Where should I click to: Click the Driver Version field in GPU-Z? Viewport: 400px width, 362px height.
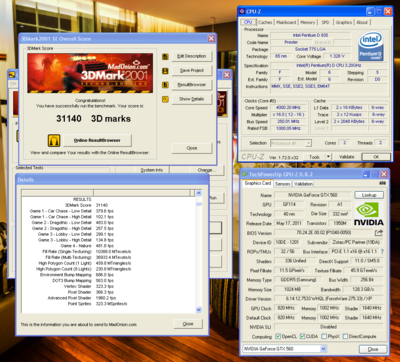[328, 299]
